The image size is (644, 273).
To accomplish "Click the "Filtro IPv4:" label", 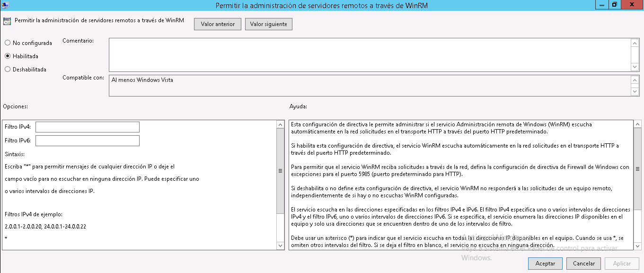I will click(18, 127).
